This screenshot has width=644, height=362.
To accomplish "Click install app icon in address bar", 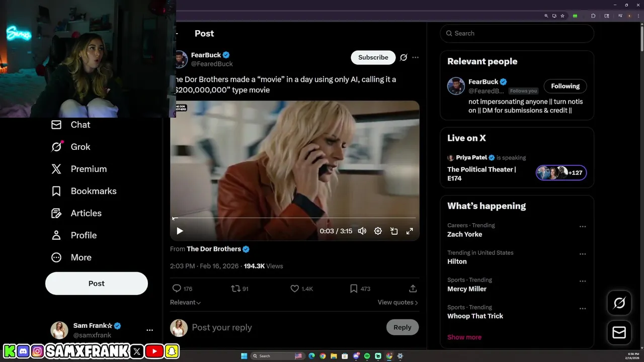I will [554, 16].
